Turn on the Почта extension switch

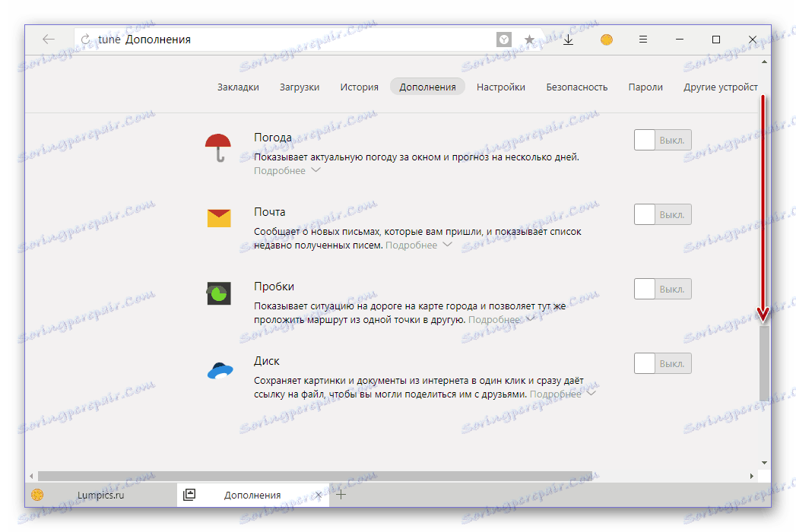(662, 215)
